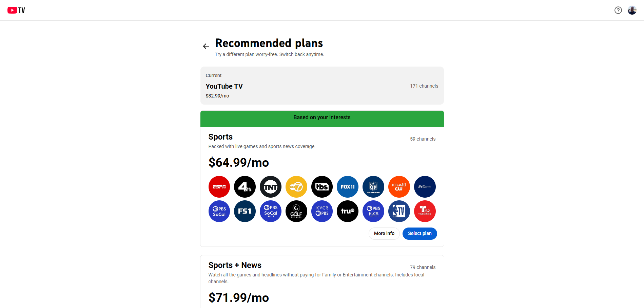Select the KVCR PBS icon
The image size is (644, 308).
[322, 211]
